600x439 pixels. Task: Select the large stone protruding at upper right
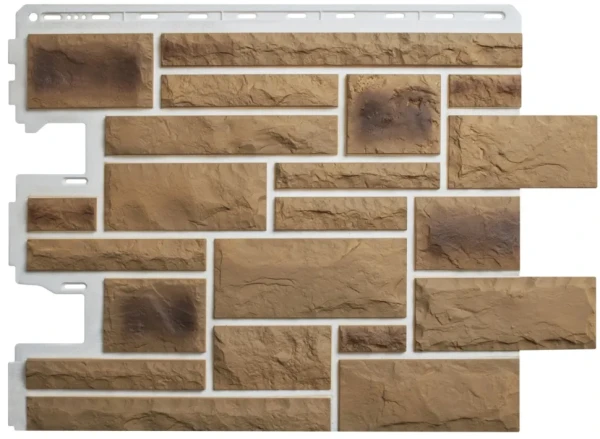[522, 152]
